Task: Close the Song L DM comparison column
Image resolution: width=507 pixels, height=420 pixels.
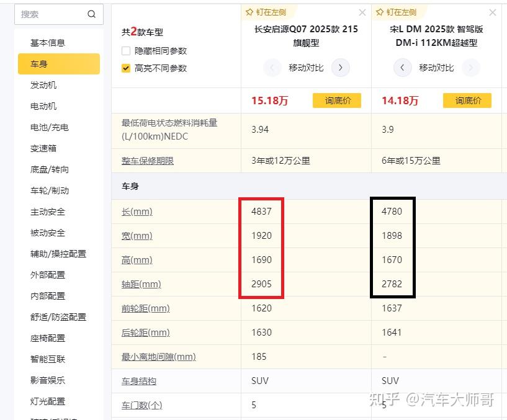Action: (x=492, y=12)
